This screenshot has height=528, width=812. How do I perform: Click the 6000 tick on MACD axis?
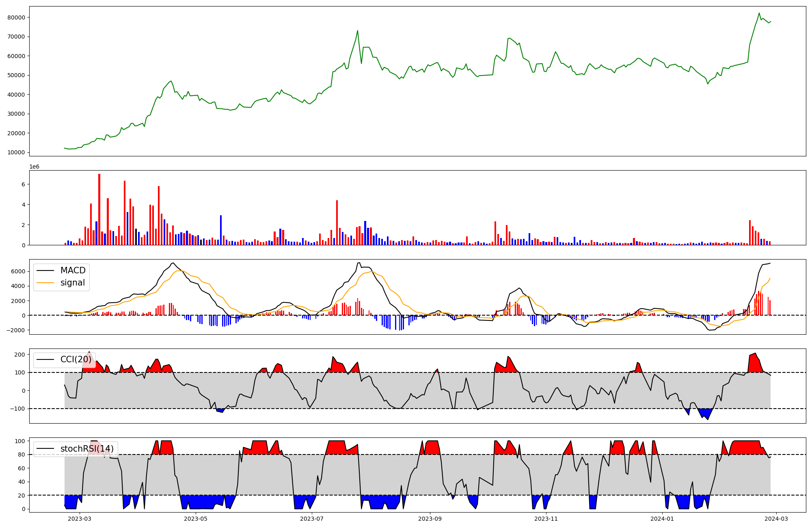(18, 271)
